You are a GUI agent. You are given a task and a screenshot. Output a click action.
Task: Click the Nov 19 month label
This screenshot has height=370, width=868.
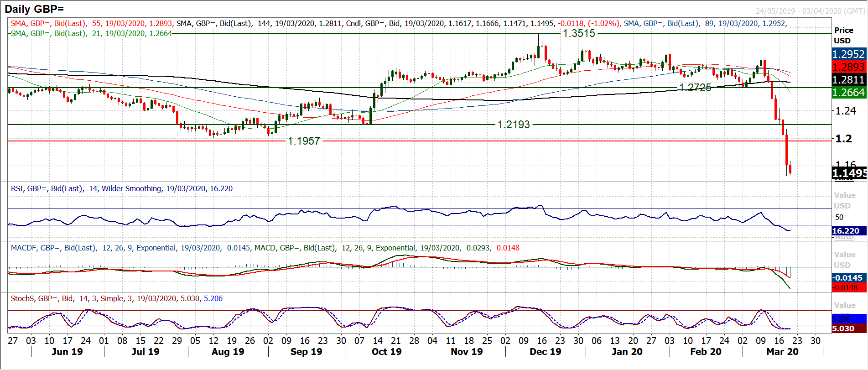coord(467,352)
